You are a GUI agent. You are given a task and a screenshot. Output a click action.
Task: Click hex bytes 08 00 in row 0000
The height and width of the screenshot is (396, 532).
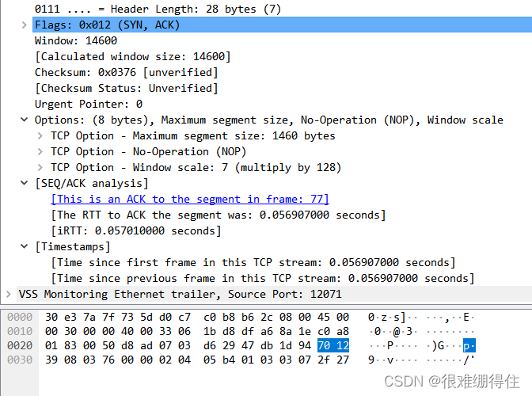click(295, 317)
